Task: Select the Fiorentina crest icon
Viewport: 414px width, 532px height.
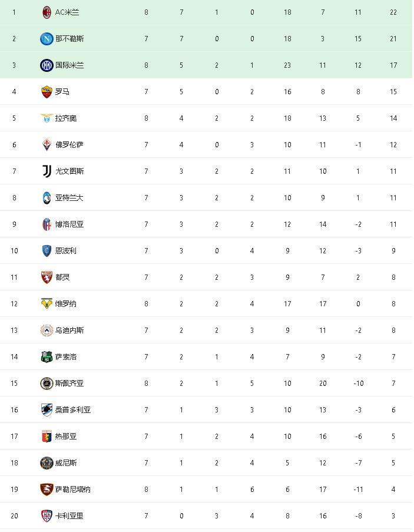Action: (x=47, y=144)
